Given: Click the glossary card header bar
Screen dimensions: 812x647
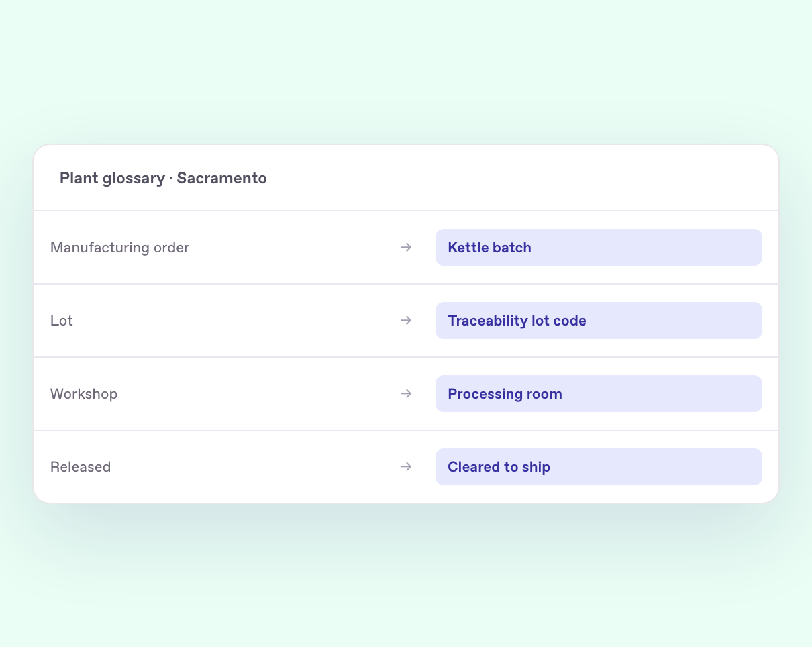Looking at the screenshot, I should 406,178.
